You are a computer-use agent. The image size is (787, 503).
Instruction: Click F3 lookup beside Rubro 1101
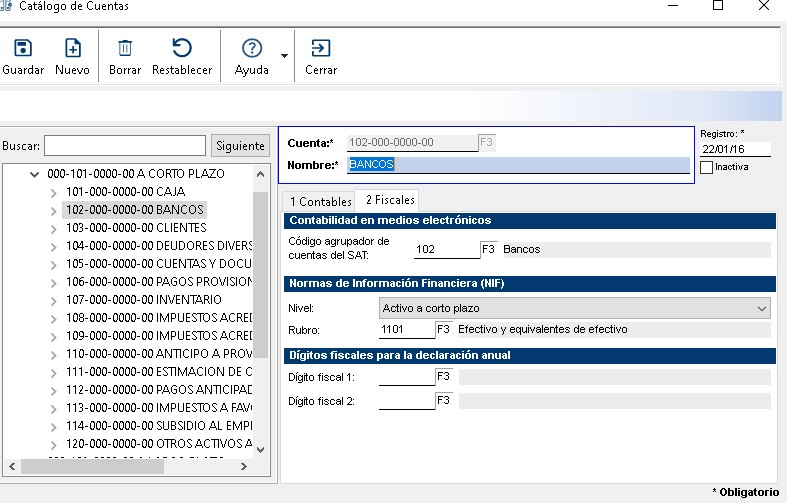(444, 329)
